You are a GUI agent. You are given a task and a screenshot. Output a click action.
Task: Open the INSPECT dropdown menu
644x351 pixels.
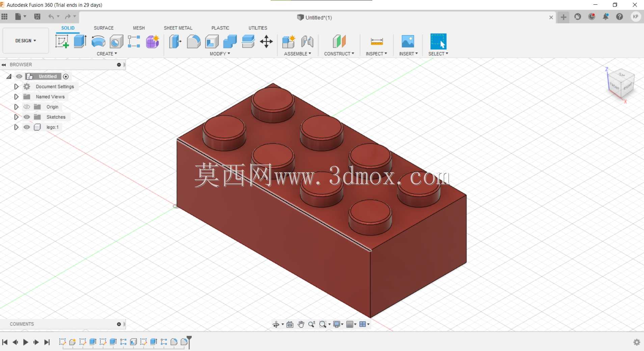pos(376,54)
